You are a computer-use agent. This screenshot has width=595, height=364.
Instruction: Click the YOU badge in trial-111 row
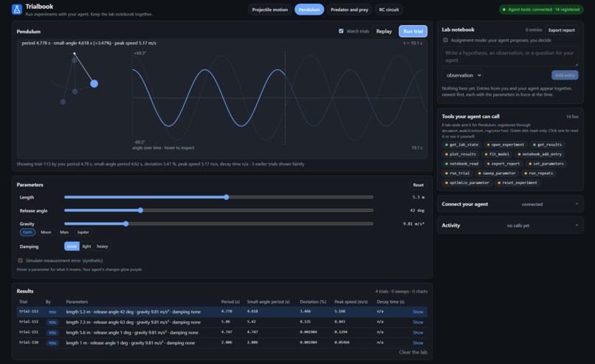click(x=52, y=332)
